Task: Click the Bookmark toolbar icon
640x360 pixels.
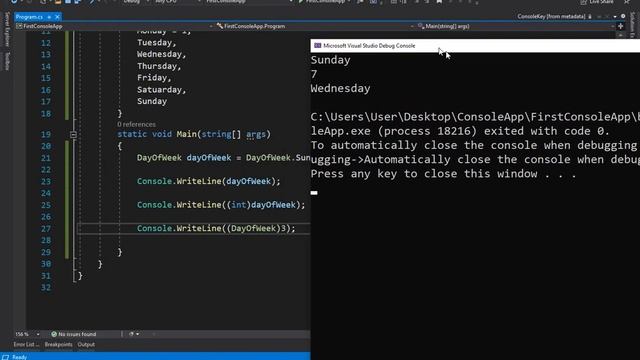Action: pyautogui.click(x=439, y=2)
